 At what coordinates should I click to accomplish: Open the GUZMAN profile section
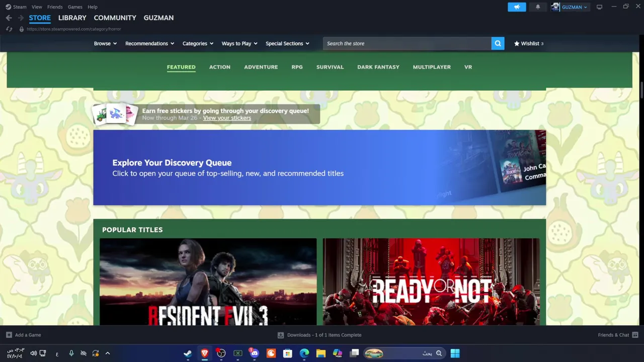(158, 18)
